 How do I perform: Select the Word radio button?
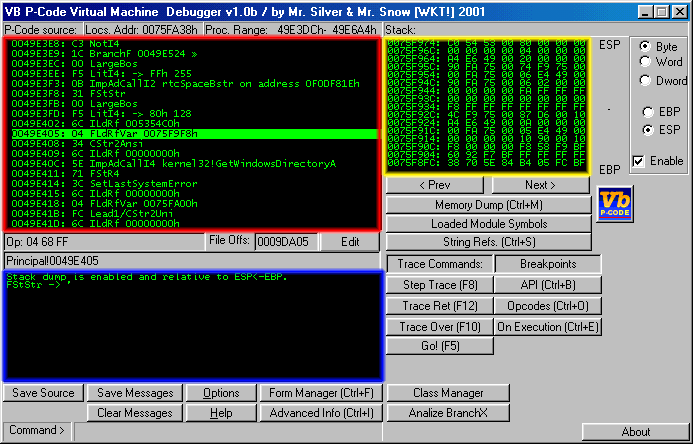pos(645,62)
